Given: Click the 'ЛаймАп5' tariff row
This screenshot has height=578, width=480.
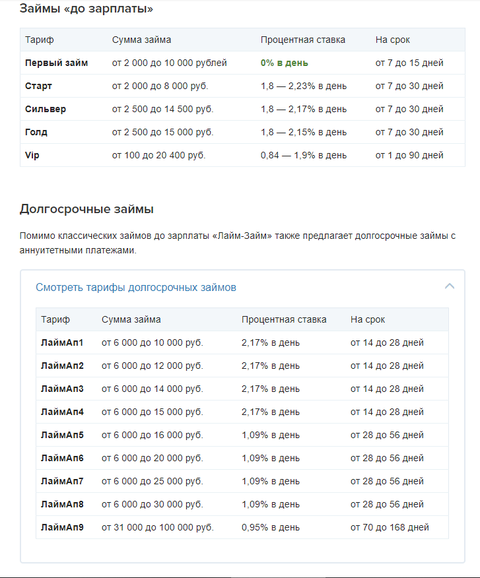Looking at the screenshot, I should tap(242, 435).
